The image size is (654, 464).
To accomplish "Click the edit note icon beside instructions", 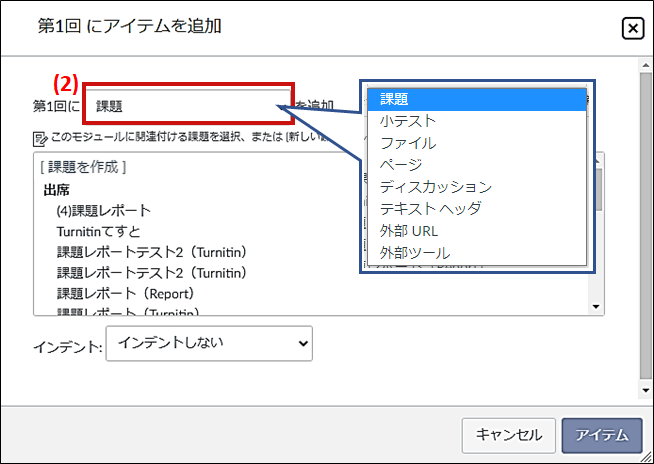I will click(39, 138).
